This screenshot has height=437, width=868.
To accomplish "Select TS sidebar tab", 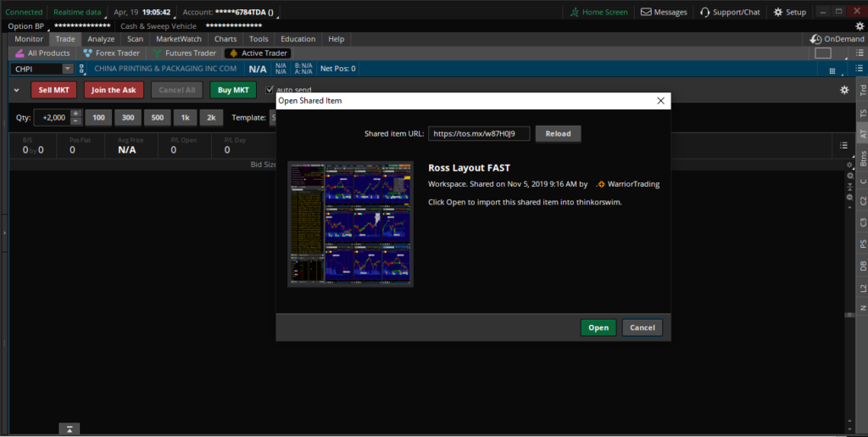I will coord(862,113).
